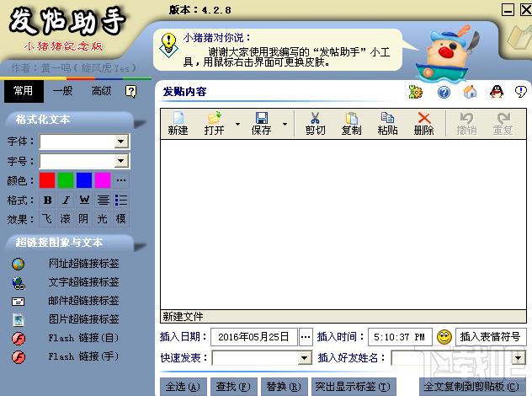
Task: Open the date picker ellipsis button
Action: point(306,337)
